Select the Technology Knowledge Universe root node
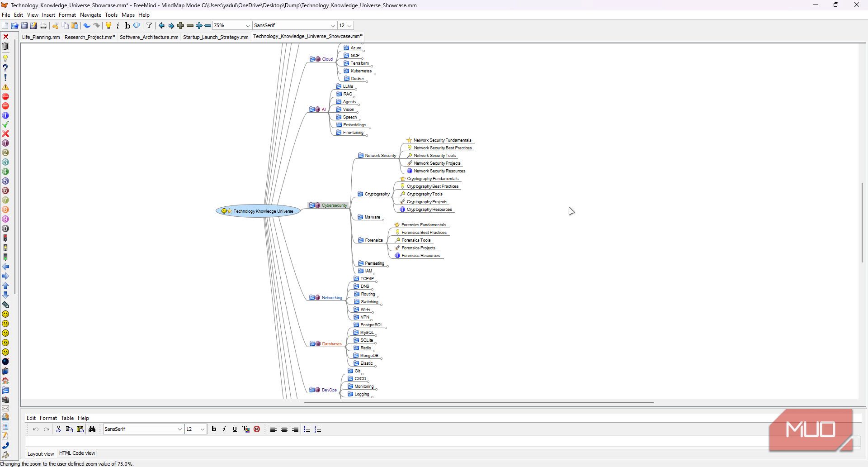 coord(258,211)
